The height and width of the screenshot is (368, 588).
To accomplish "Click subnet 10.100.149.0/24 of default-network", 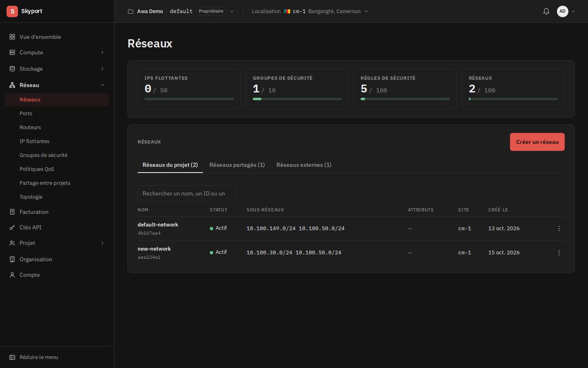I will click(x=271, y=229).
